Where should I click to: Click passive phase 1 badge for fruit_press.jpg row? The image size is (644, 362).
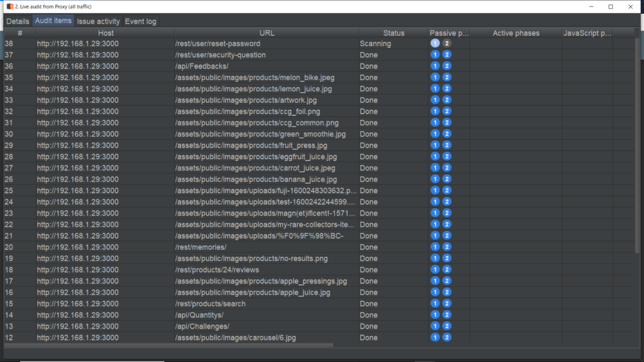tap(435, 145)
